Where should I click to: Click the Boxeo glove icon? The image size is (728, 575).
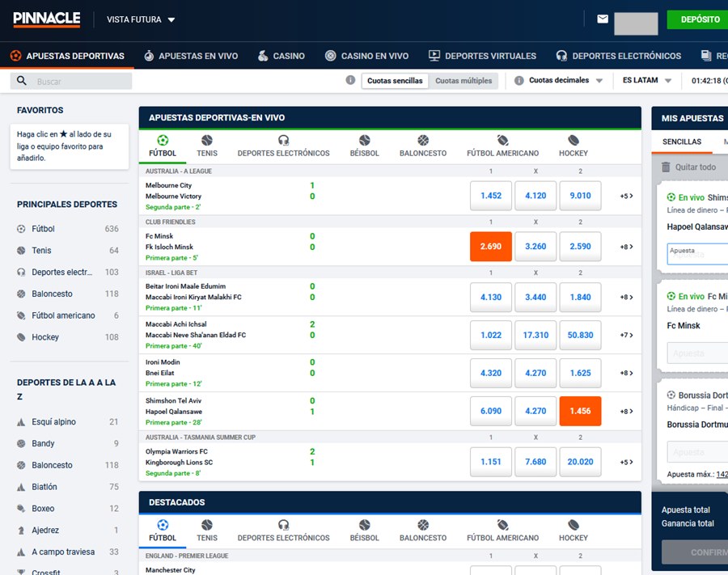21,509
